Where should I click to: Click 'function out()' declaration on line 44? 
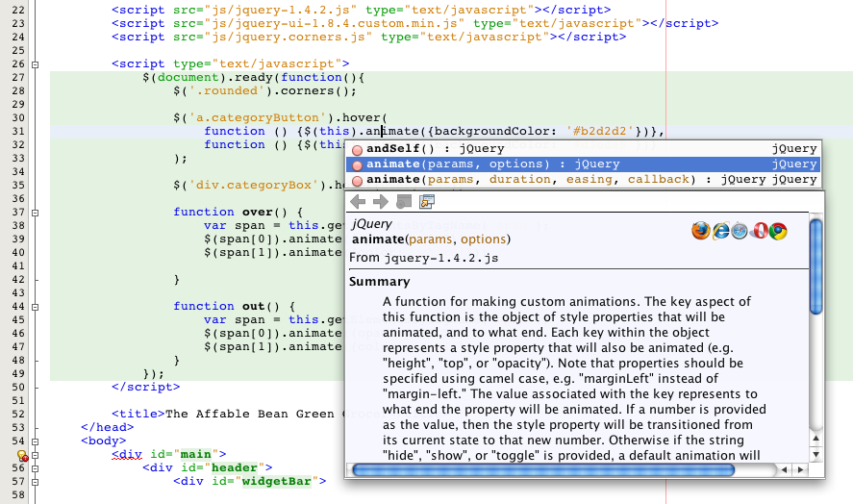(235, 306)
